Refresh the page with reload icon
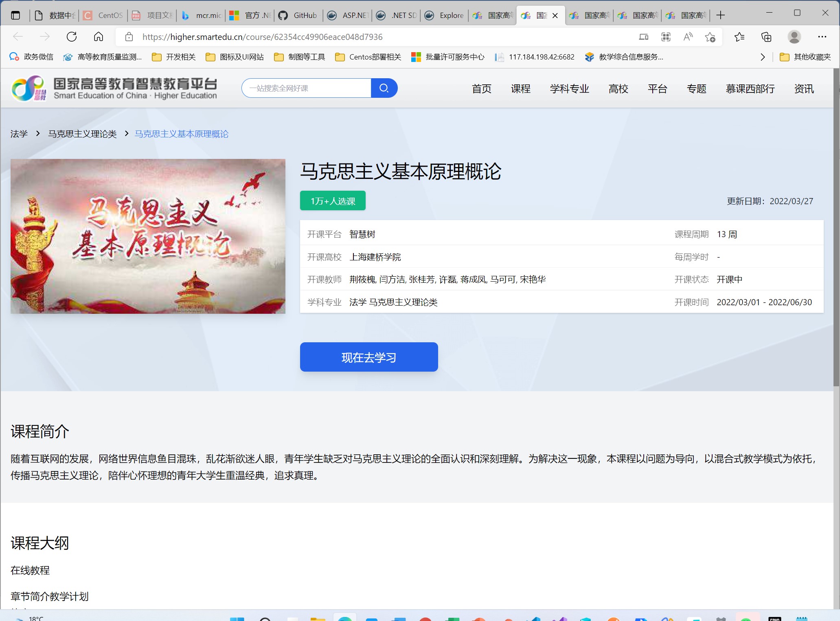 72,37
